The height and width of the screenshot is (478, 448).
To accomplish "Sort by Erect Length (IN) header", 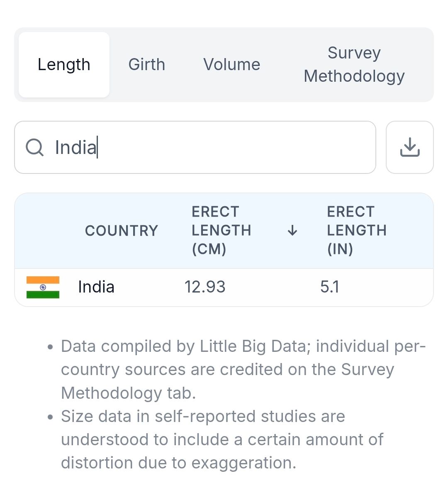I will coord(357,231).
